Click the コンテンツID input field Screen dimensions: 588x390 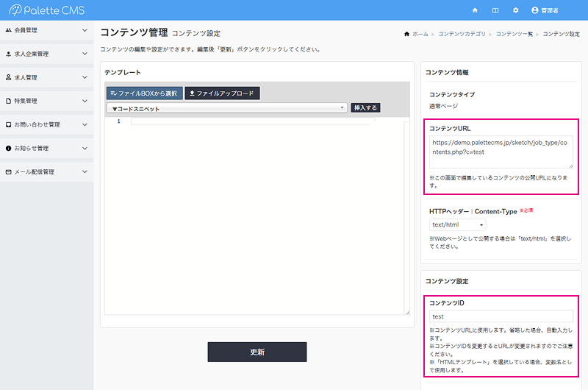(501, 316)
